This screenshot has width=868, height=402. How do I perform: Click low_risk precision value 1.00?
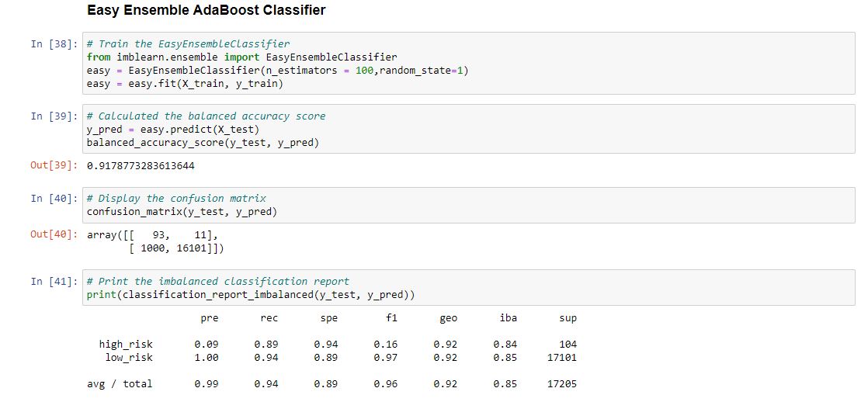207,358
